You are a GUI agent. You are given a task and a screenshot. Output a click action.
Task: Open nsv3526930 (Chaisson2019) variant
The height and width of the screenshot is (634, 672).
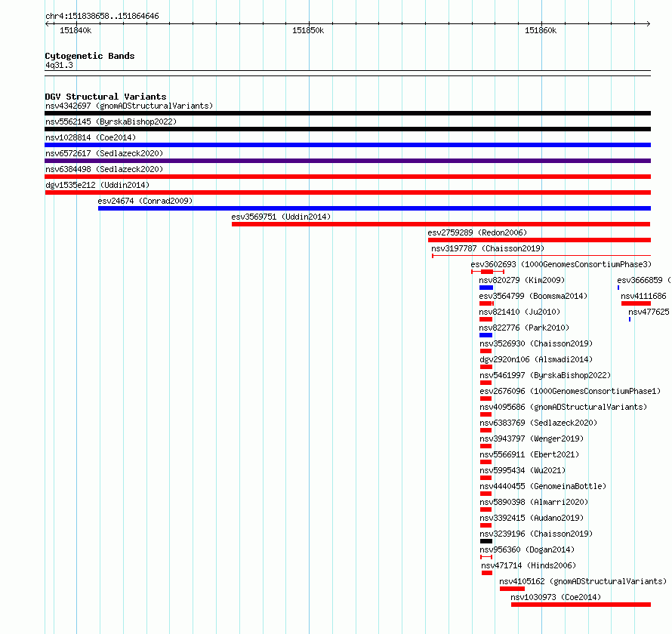536,343
